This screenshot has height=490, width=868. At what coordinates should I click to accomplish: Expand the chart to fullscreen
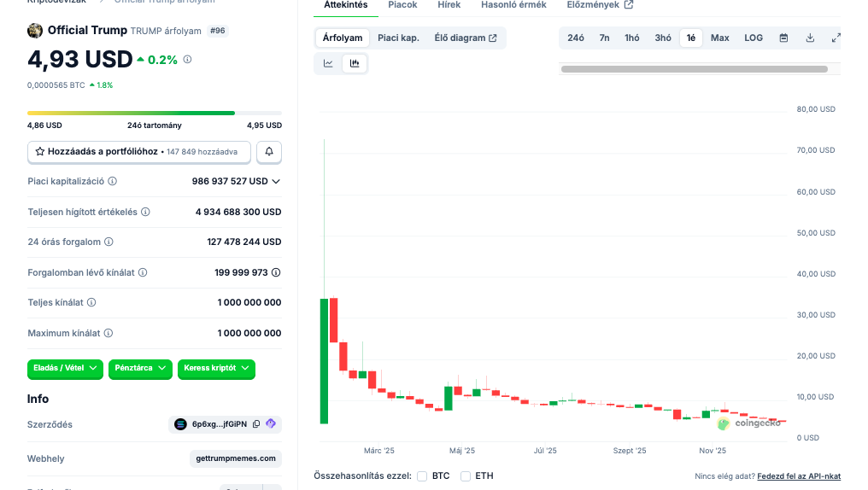(x=836, y=38)
